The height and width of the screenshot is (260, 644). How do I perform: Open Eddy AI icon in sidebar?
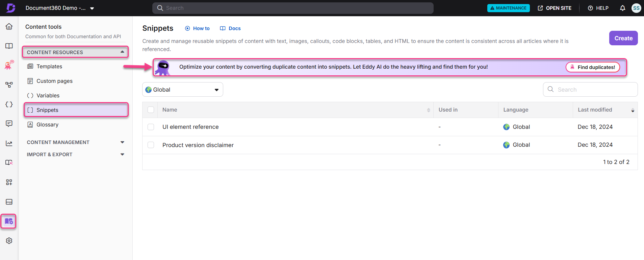point(9,65)
